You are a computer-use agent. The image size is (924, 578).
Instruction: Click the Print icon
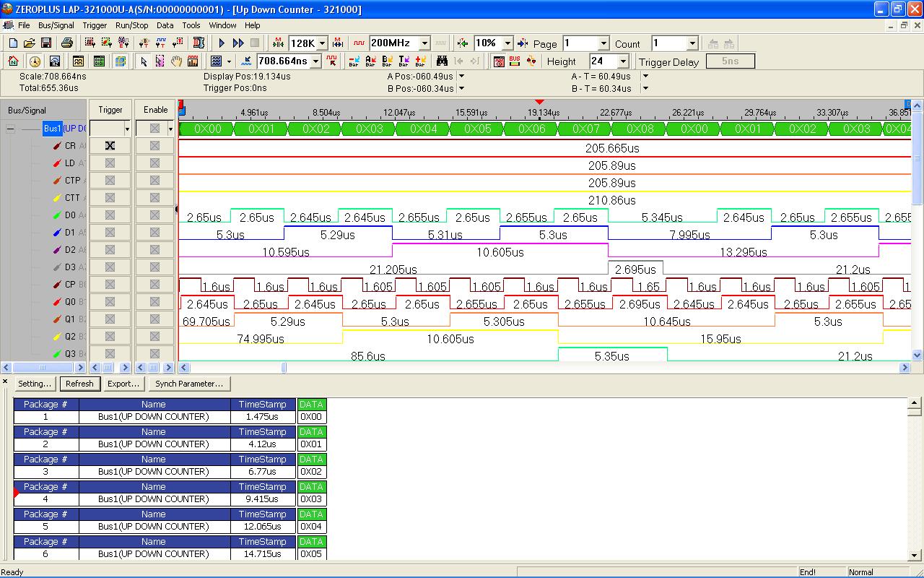tap(67, 43)
